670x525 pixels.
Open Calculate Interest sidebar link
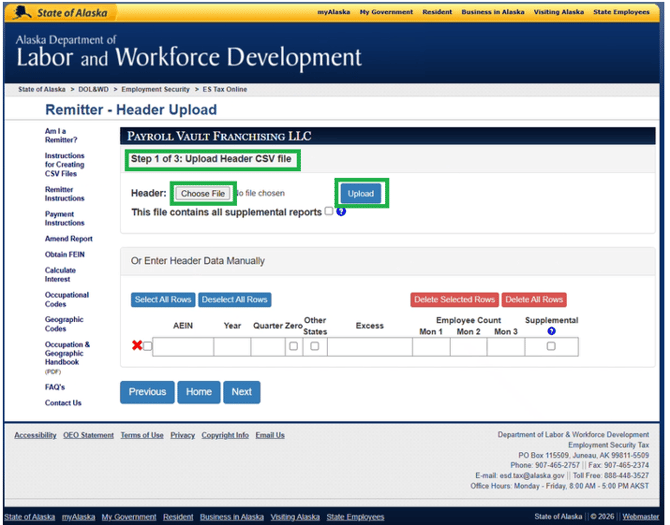pos(60,275)
